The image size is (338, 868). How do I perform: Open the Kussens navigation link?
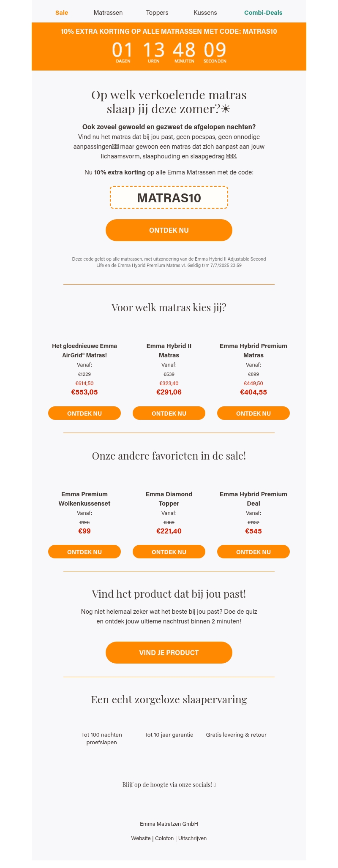pyautogui.click(x=205, y=13)
